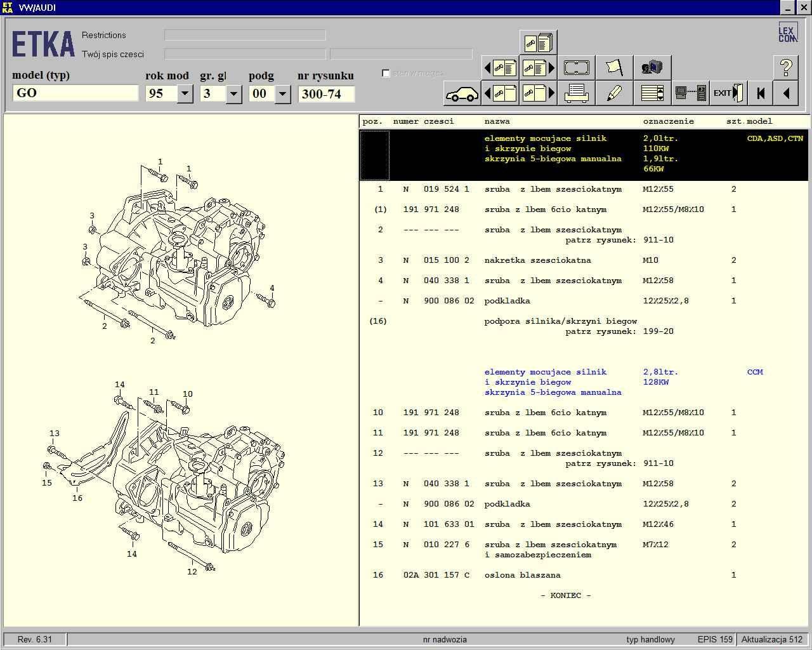Select part row N 101 633 01
The image size is (812, 650).
(584, 524)
